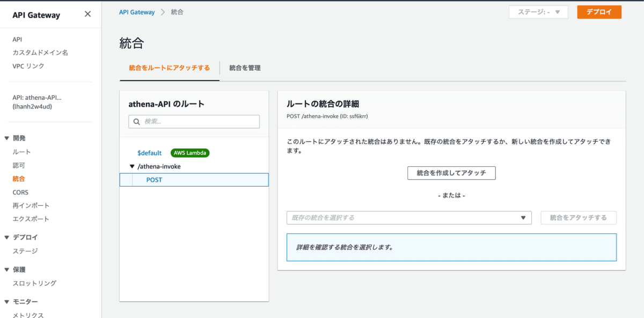This screenshot has height=318, width=644.
Task: Switch to 統合を管理 tab
Action: 245,68
